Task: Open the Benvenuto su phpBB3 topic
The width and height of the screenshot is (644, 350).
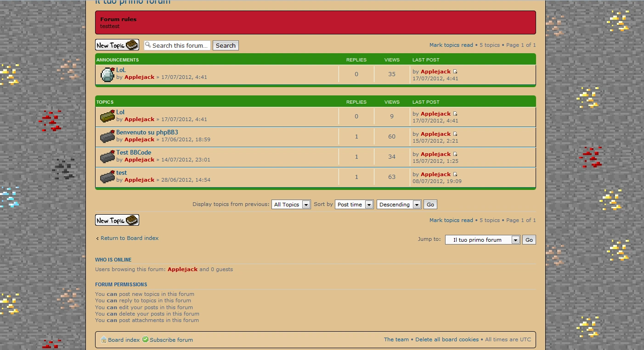Action: pyautogui.click(x=147, y=132)
